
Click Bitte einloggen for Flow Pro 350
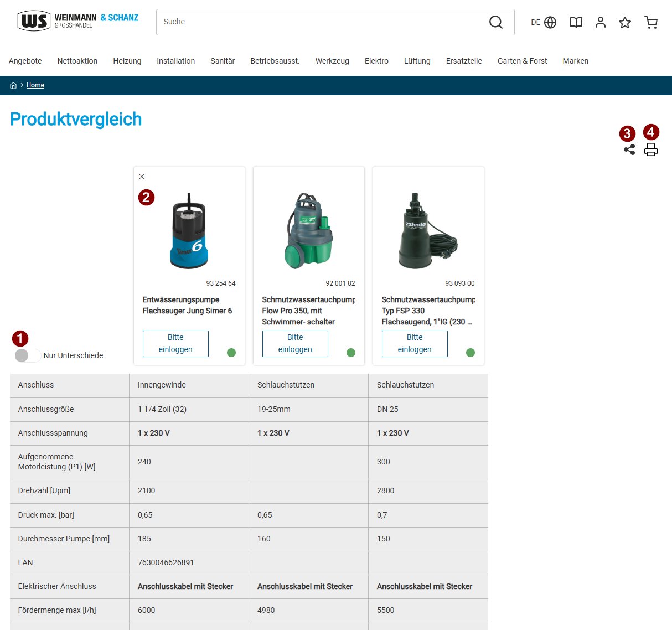click(295, 343)
